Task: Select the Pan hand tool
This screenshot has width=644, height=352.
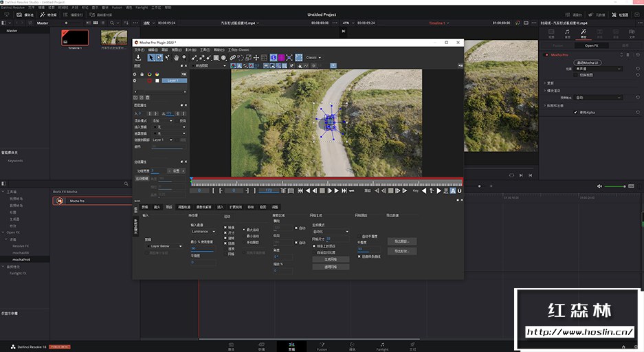Action: [x=175, y=58]
